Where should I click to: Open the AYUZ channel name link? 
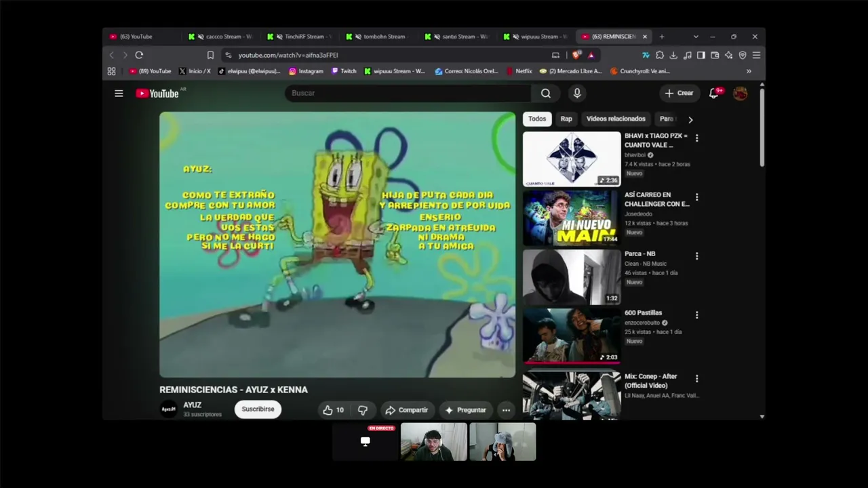click(x=192, y=405)
